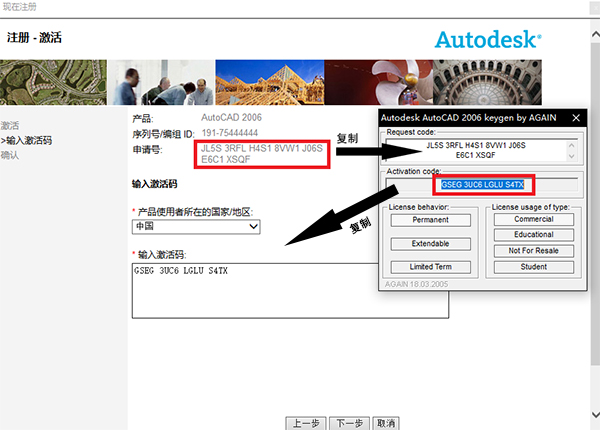This screenshot has width=600, height=430.
Task: Click the wooden roof frame banner image
Action: pyautogui.click(x=270, y=82)
